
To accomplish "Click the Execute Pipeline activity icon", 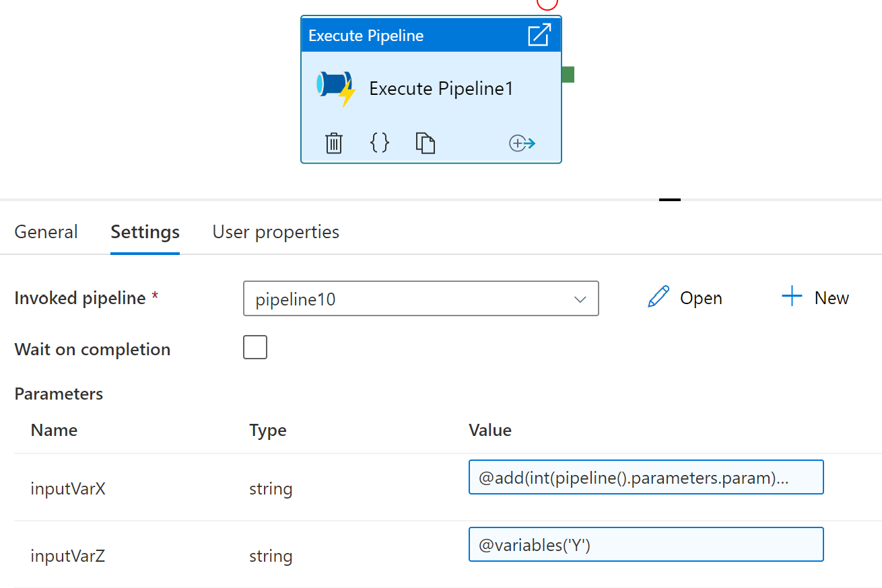I will tap(335, 89).
